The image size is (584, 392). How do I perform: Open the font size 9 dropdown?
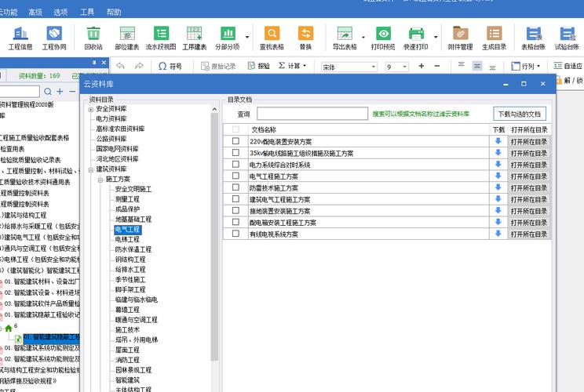point(405,67)
